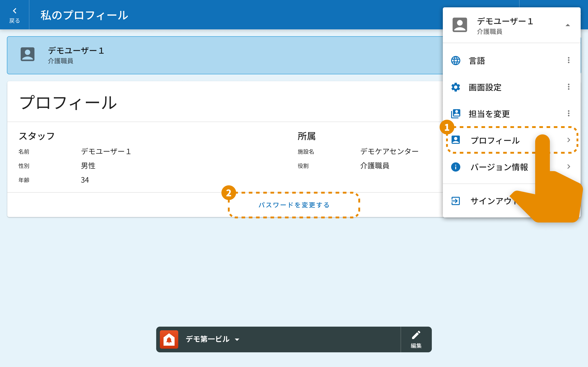The image size is (588, 367).
Task: Click user avatar icon in profile banner
Action: click(28, 54)
